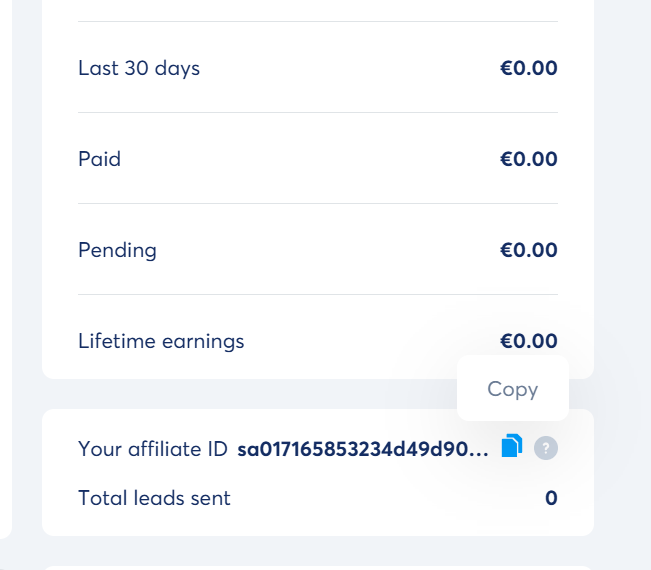This screenshot has width=651, height=570.
Task: Click the total leads count of 0
Action: tap(551, 498)
